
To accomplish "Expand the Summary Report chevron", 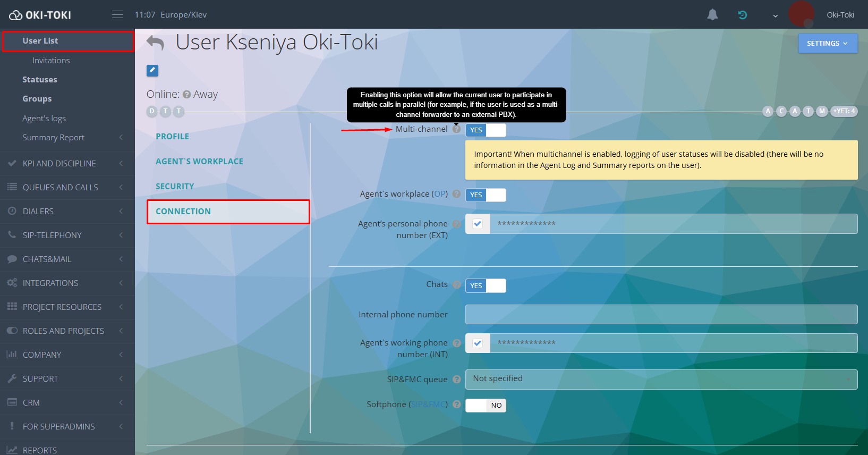I will pyautogui.click(x=121, y=138).
